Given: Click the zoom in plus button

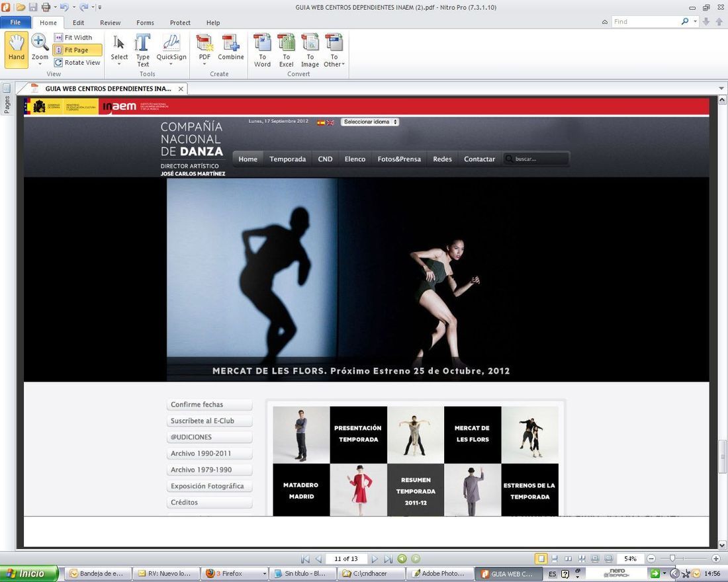Looking at the screenshot, I should (x=716, y=559).
